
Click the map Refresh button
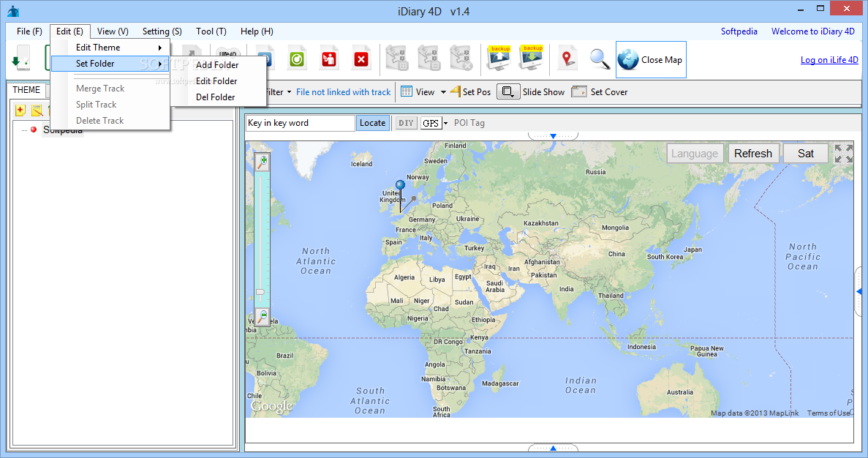(x=753, y=154)
